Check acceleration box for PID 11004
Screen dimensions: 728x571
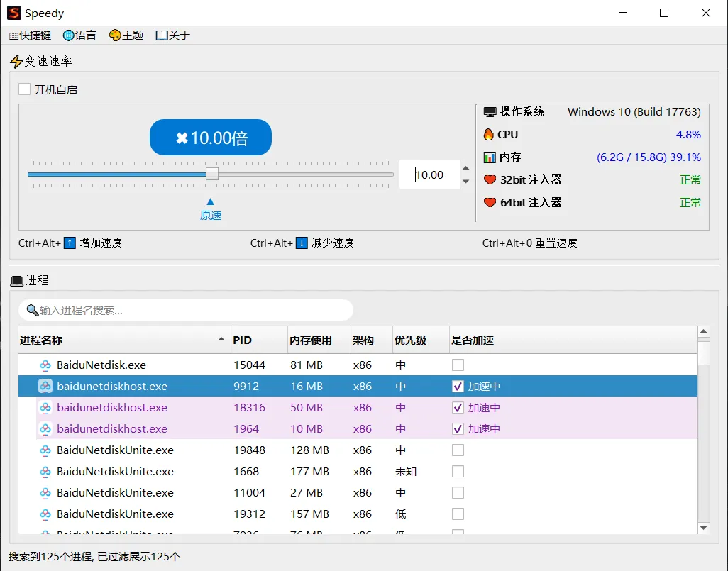coord(458,493)
